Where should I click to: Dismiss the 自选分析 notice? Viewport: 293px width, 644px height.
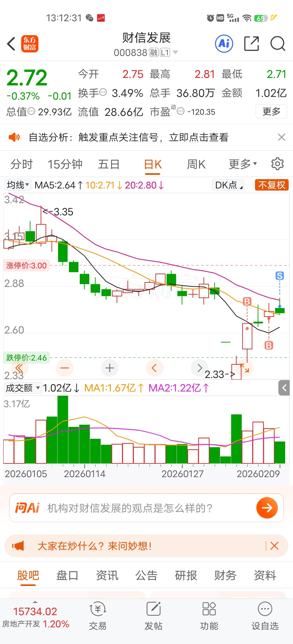282,137
